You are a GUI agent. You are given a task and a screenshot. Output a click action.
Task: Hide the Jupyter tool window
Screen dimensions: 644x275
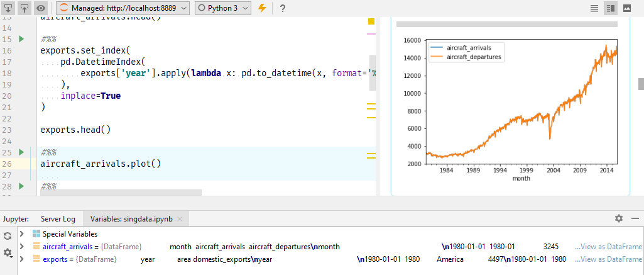pyautogui.click(x=635, y=218)
